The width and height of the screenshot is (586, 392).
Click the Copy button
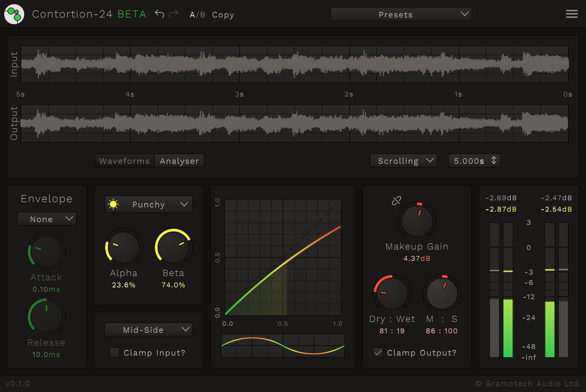pos(223,15)
